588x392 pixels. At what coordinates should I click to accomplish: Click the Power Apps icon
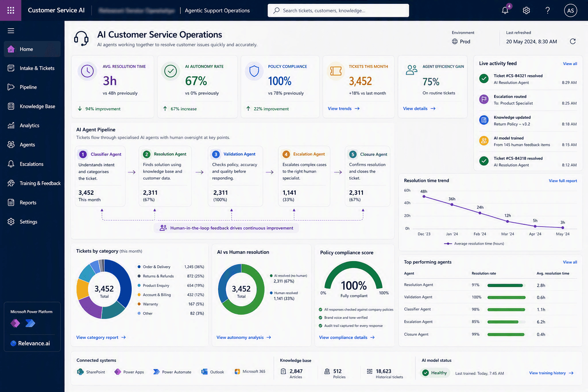click(118, 372)
